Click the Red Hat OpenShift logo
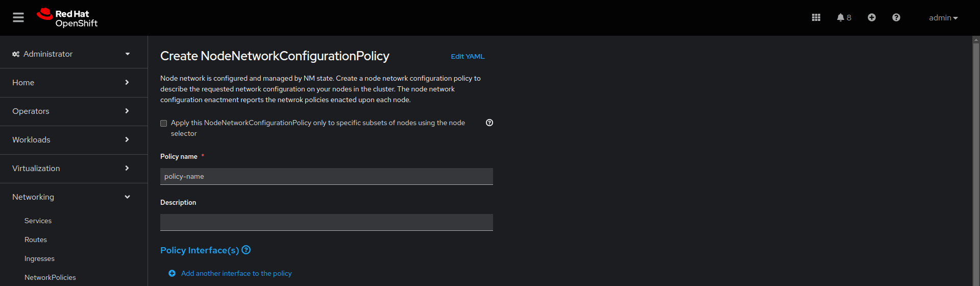Image resolution: width=980 pixels, height=286 pixels. [67, 18]
